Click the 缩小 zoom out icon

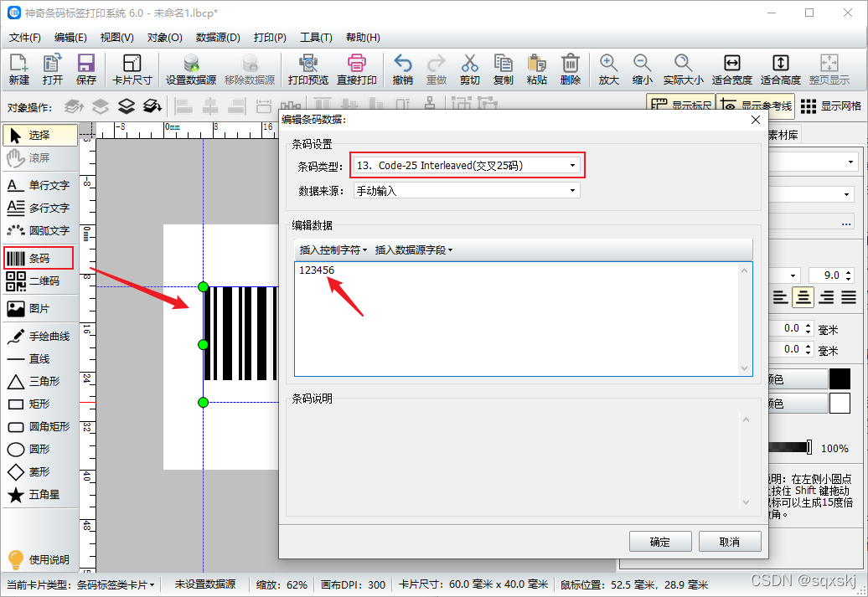click(x=642, y=69)
